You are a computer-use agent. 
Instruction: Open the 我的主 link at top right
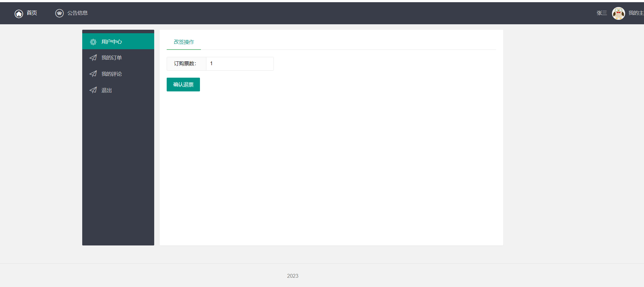(636, 13)
